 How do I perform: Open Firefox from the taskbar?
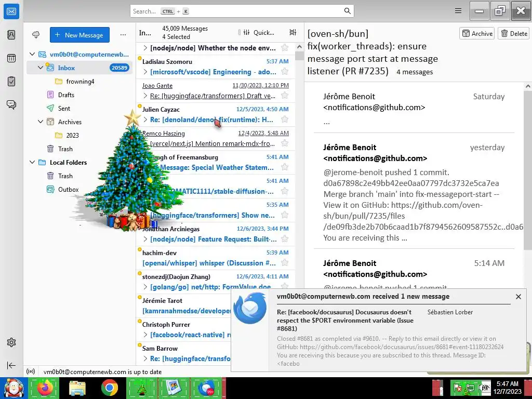coord(45,388)
